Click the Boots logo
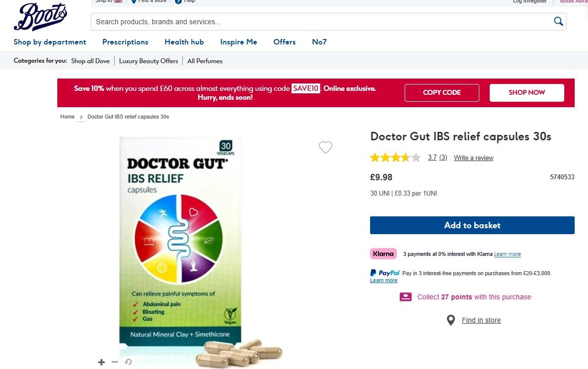Screen dimensions: 588x369 pos(41,16)
